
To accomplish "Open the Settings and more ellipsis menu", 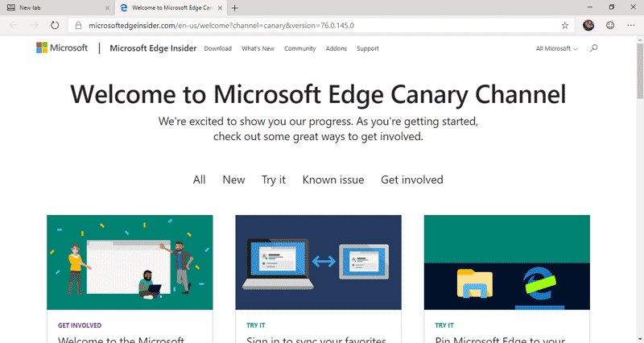I will 631,26.
